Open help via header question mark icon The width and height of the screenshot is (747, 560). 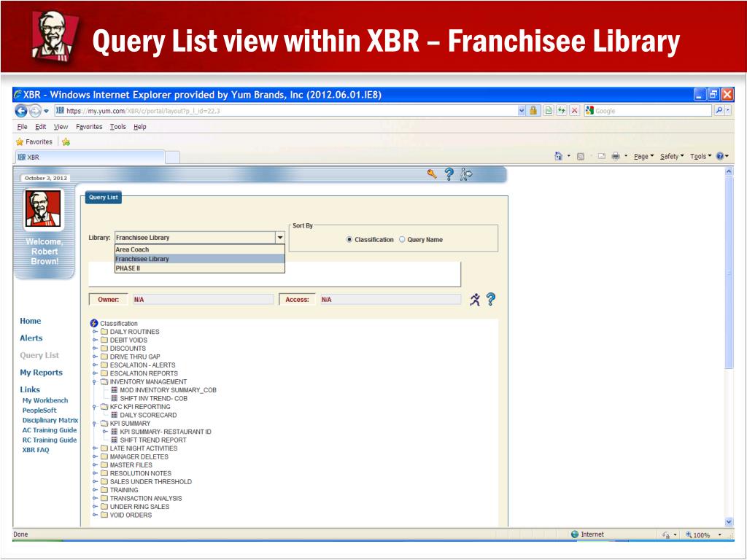pos(449,174)
